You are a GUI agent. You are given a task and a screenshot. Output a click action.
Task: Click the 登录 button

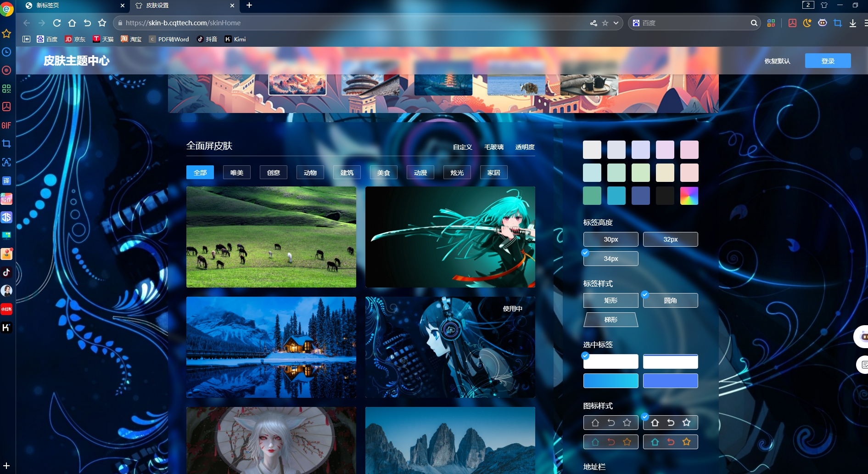[x=828, y=61]
